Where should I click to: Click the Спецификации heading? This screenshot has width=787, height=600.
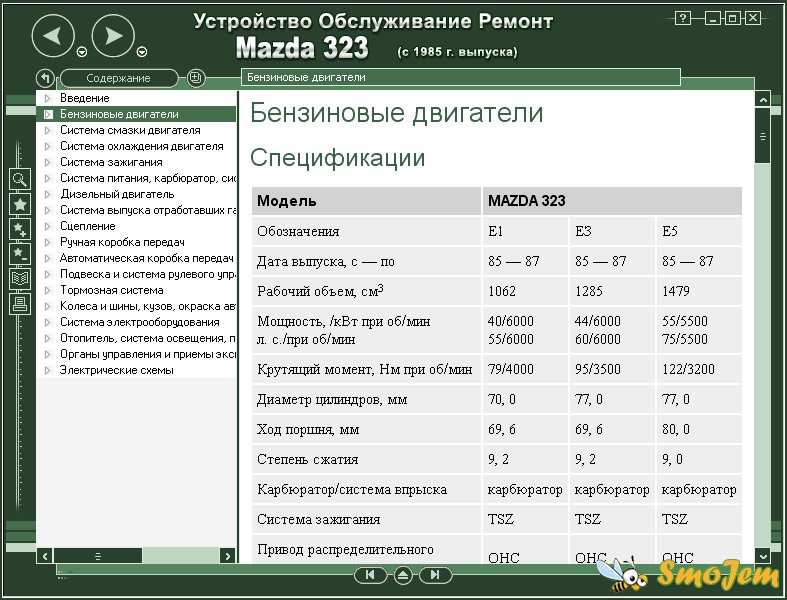pos(337,158)
